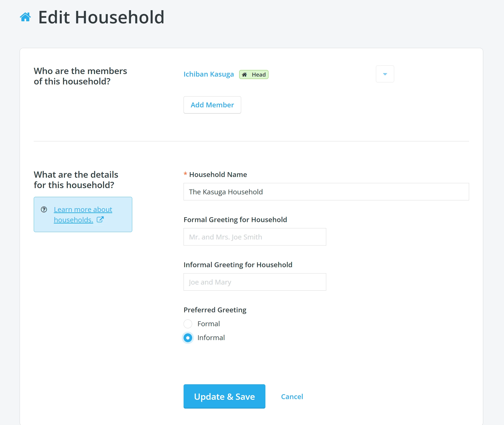Click the Update & Save button
The image size is (504, 425).
pyautogui.click(x=224, y=396)
